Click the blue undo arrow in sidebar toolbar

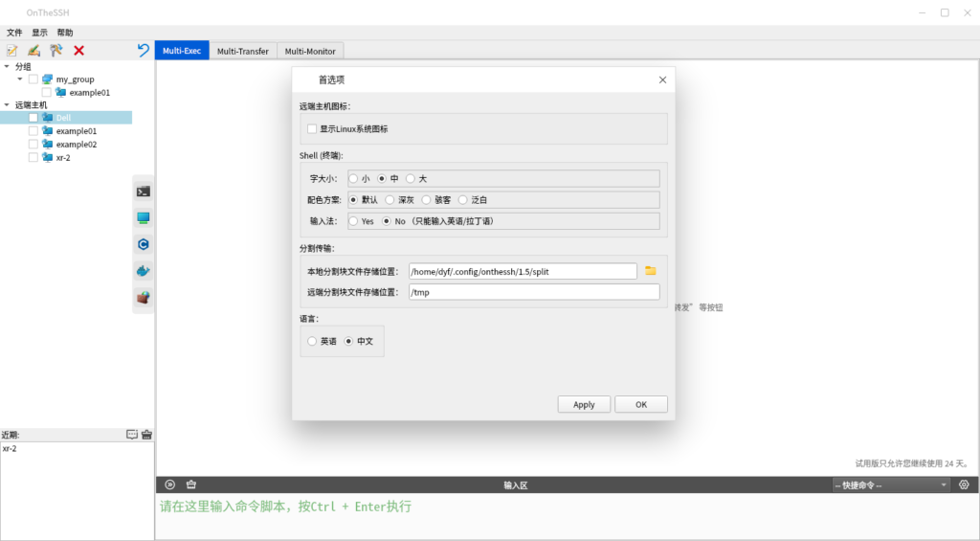[144, 50]
